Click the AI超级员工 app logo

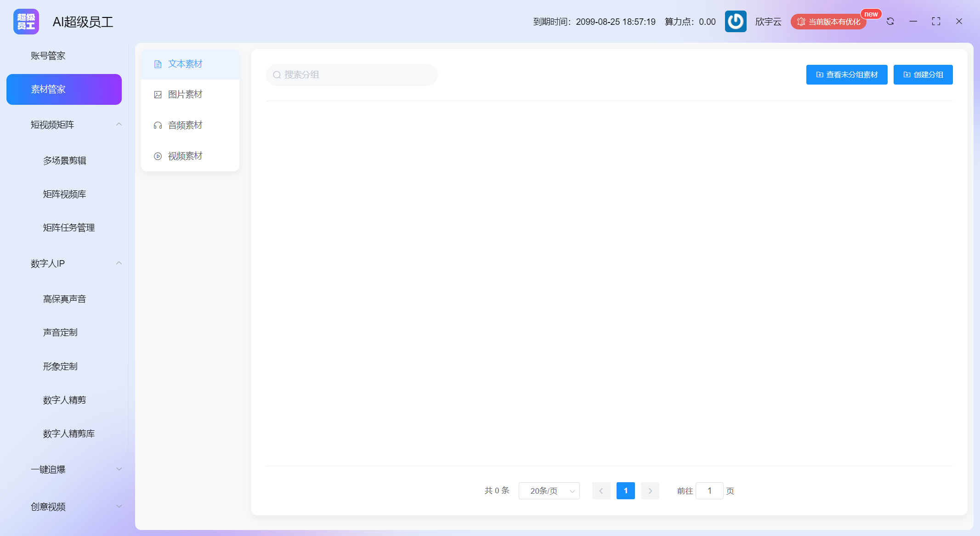click(26, 22)
